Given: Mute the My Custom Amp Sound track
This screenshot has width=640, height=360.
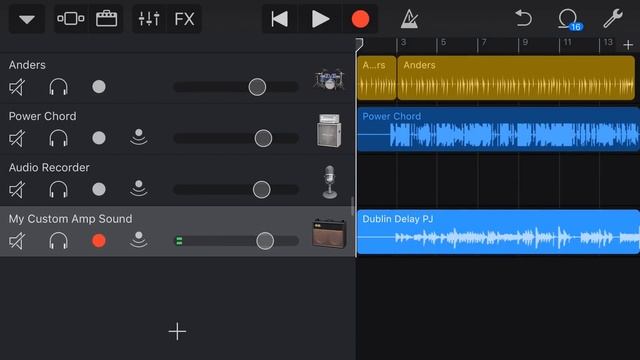Looking at the screenshot, I should click(17, 241).
